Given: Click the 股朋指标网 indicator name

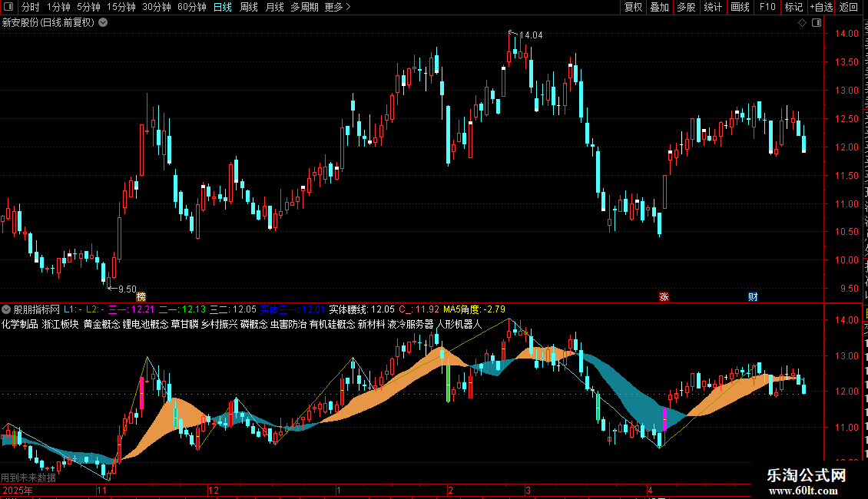Looking at the screenshot, I should tap(37, 309).
